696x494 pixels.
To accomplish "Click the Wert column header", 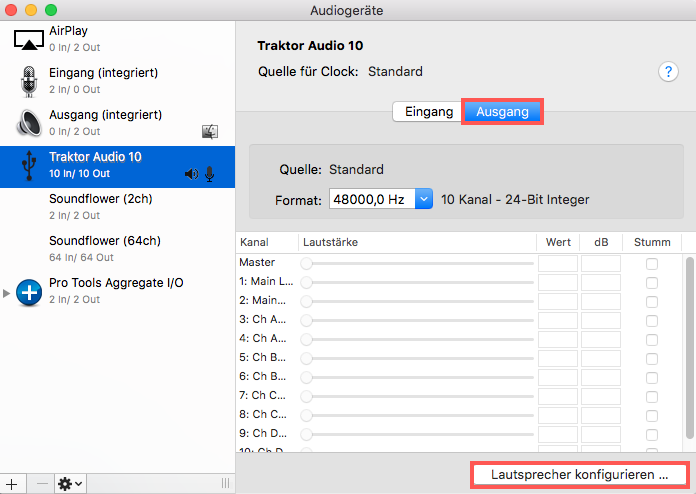I will 558,242.
